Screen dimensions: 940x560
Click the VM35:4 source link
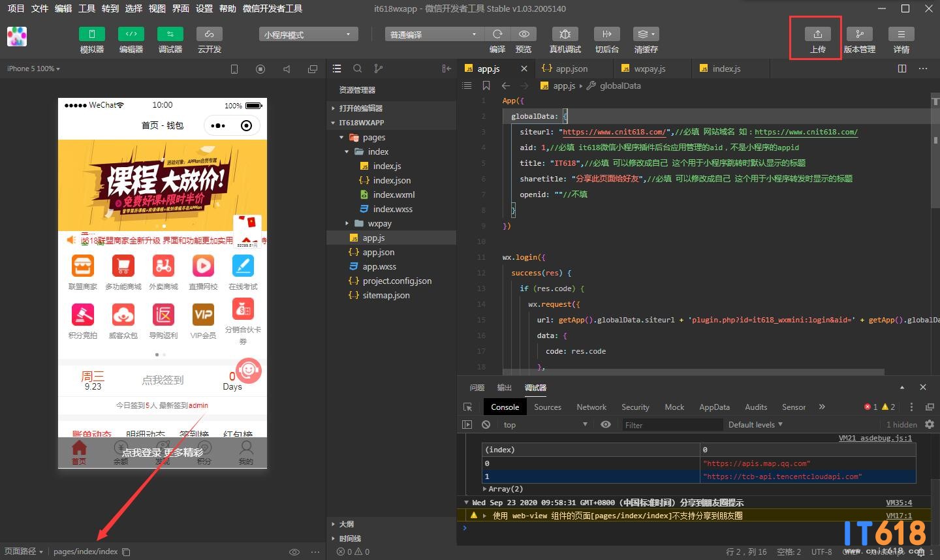click(x=899, y=503)
